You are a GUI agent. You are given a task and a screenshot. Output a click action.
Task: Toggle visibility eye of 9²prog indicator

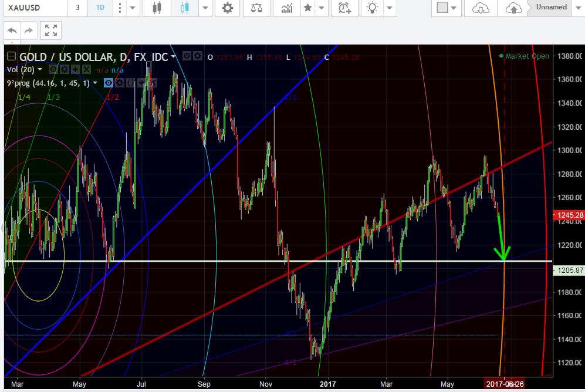click(109, 83)
